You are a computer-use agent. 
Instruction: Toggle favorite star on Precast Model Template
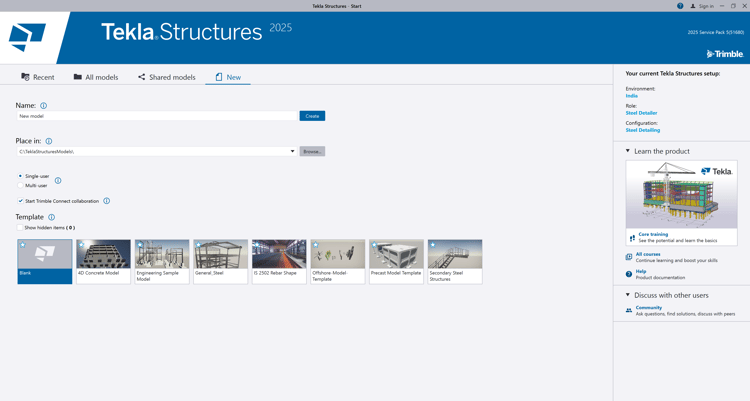(x=374, y=245)
